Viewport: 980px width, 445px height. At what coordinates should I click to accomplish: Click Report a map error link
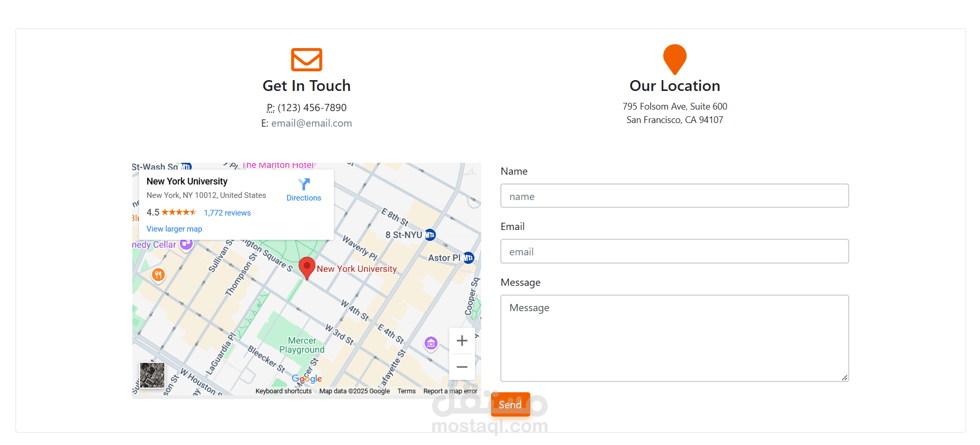[x=450, y=391]
